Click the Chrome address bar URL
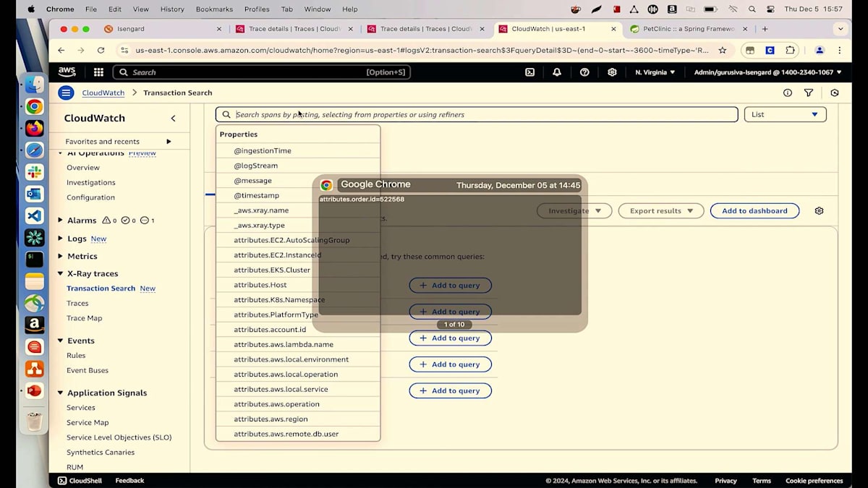Viewport: 868px width, 488px height. pyautogui.click(x=422, y=51)
